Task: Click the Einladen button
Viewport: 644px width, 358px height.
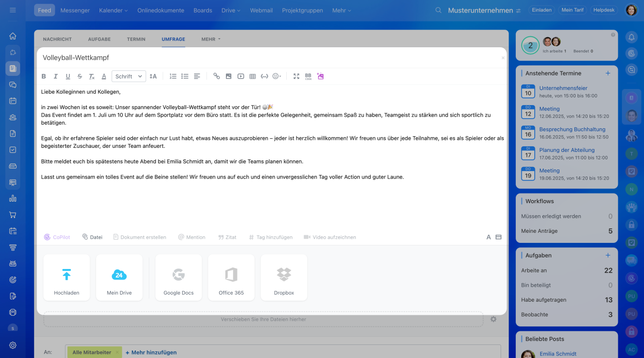Action: (542, 10)
